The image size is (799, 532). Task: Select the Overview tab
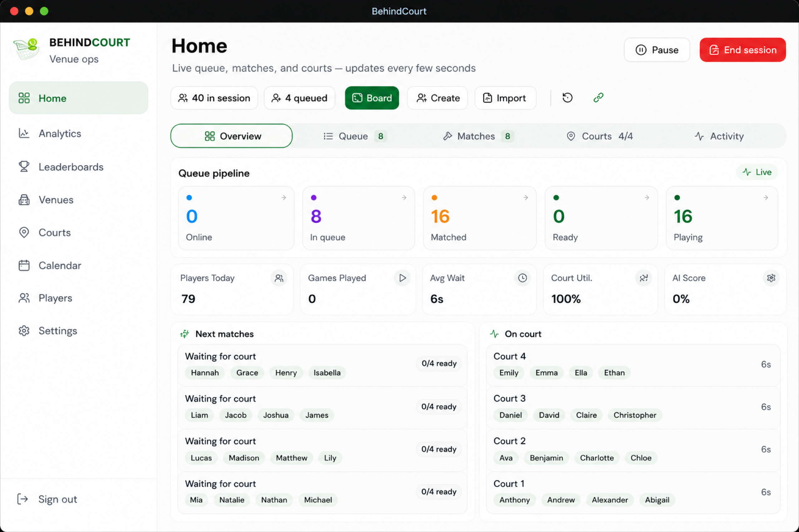point(231,136)
